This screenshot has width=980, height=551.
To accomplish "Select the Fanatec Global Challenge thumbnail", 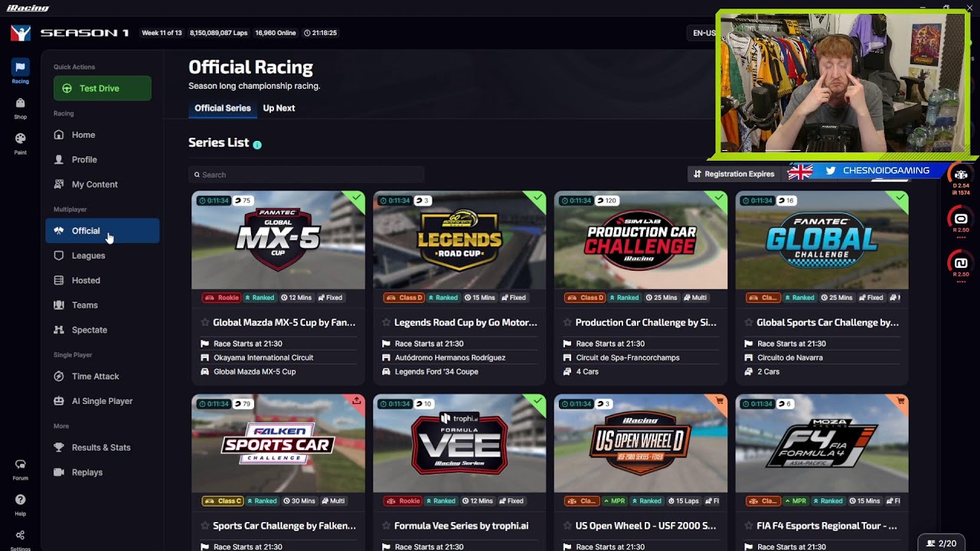I will [822, 240].
